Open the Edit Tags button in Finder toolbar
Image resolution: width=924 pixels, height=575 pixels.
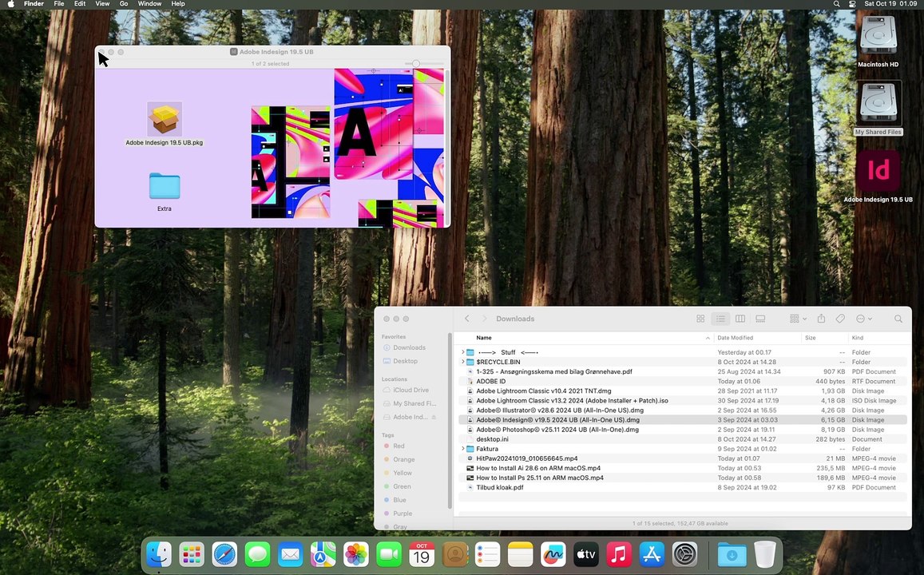pos(840,319)
